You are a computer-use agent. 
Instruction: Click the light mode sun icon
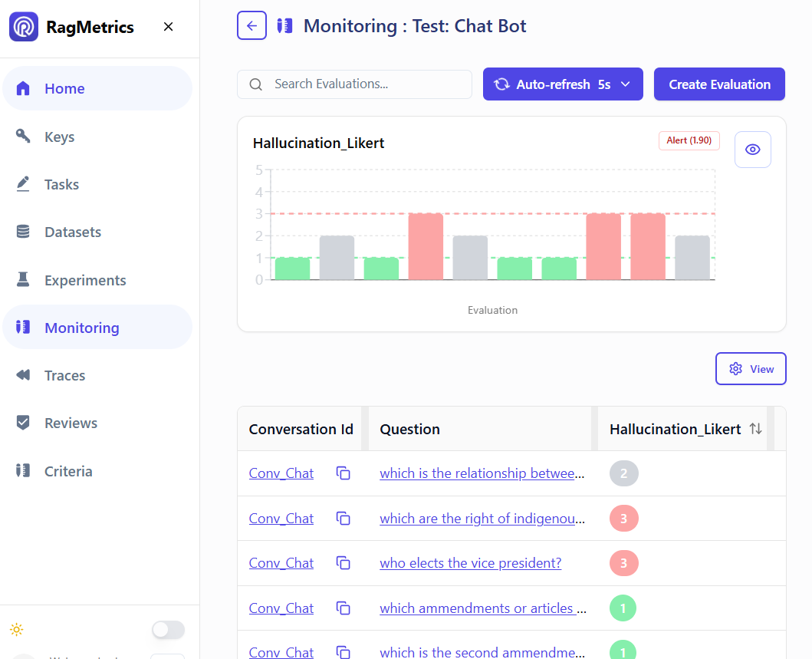pos(17,629)
